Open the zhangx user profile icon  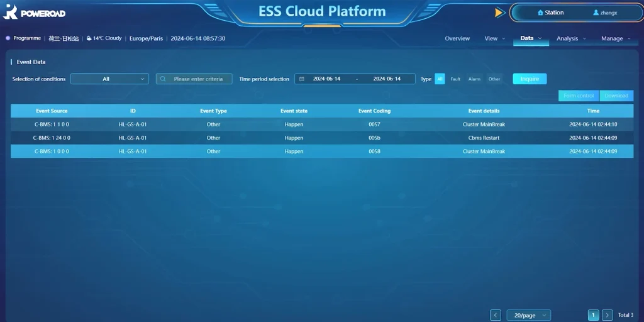596,13
